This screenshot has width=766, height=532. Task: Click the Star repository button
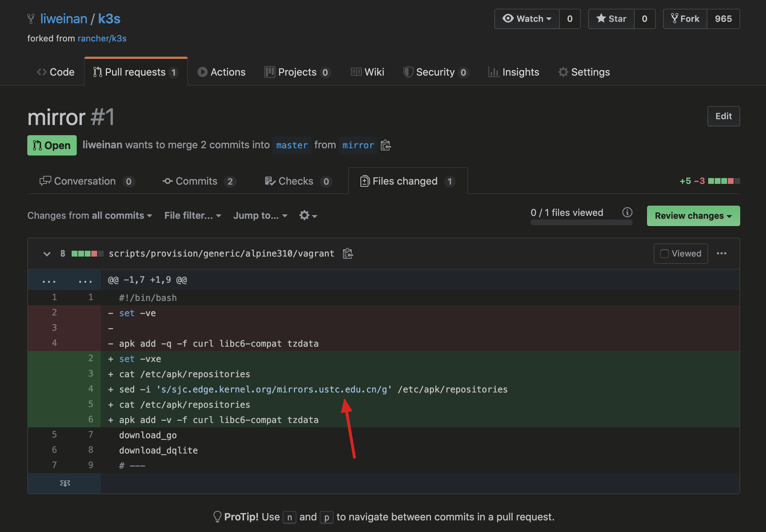[x=611, y=19]
